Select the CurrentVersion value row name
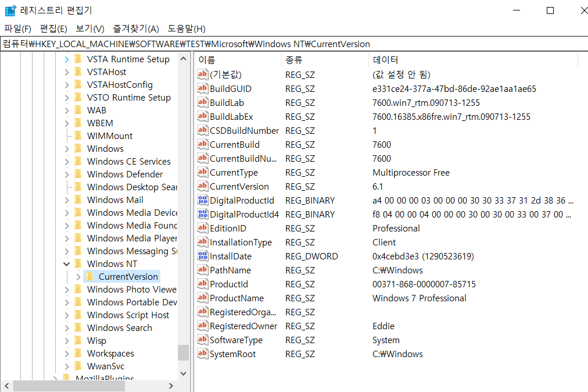This screenshot has height=392, width=588. 239,186
